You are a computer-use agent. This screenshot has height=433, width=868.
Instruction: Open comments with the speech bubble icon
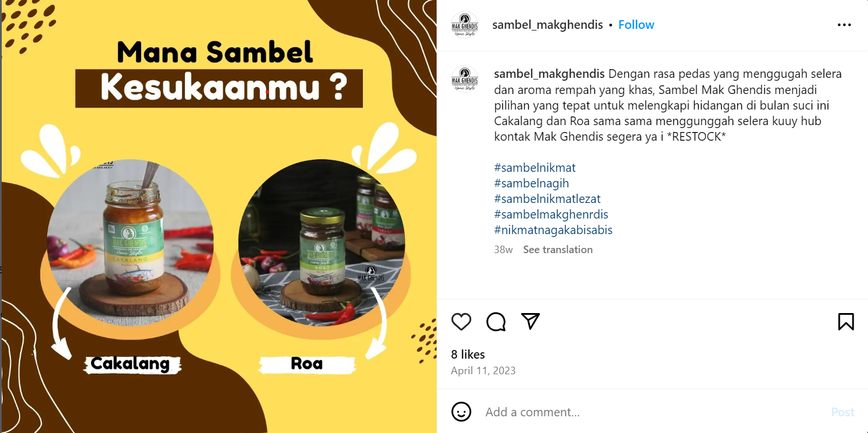496,322
